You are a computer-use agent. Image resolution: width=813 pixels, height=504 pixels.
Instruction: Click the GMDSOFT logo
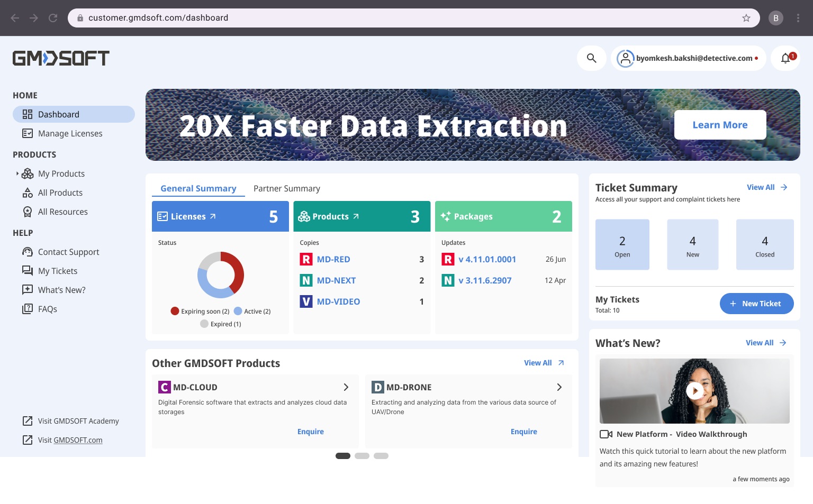(61, 58)
